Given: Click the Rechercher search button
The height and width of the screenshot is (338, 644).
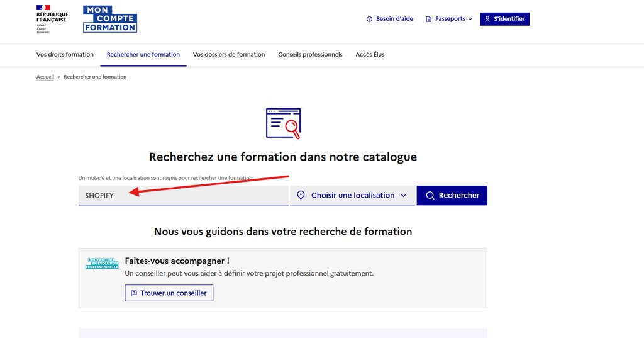Looking at the screenshot, I should pyautogui.click(x=452, y=195).
